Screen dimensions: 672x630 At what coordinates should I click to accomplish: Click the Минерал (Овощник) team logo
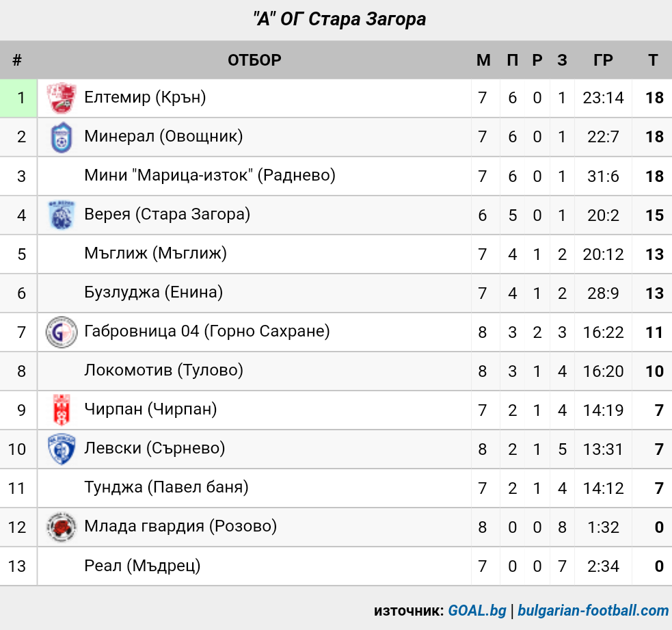point(62,137)
